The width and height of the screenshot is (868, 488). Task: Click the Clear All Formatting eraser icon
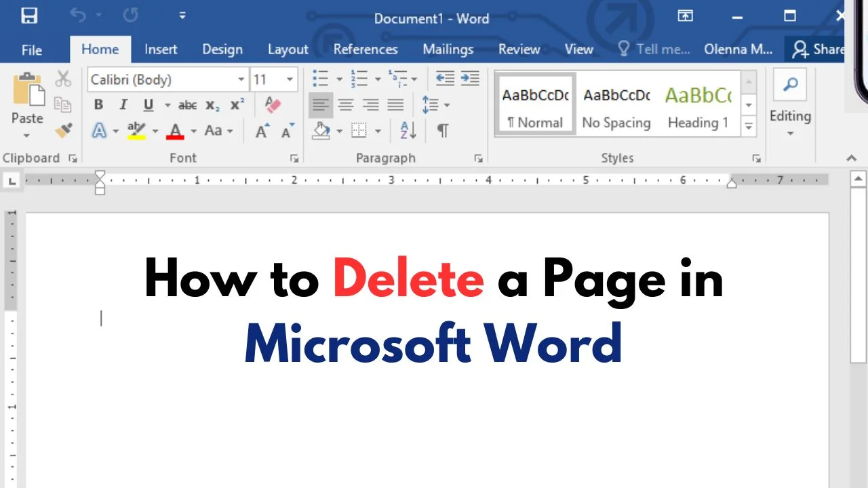pyautogui.click(x=273, y=104)
